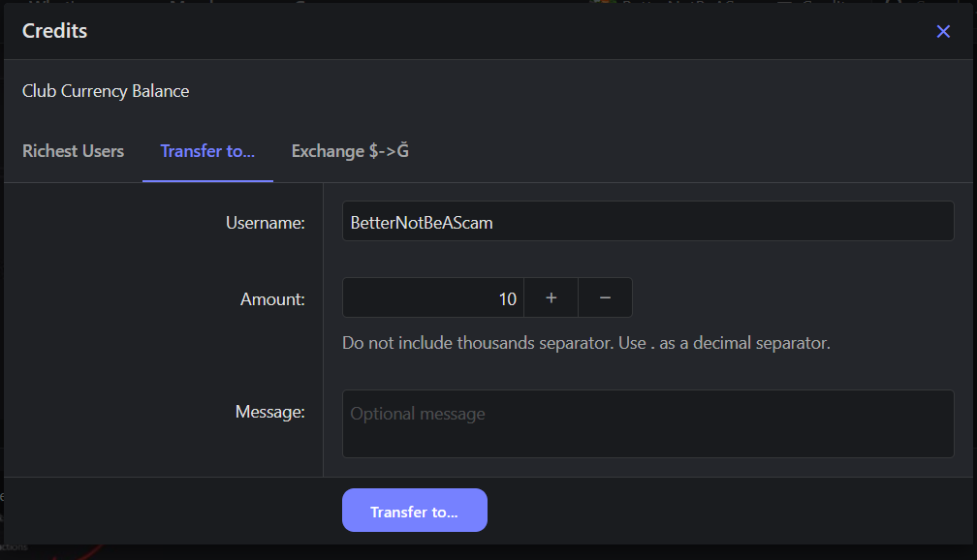Decrease amount with the minus button
Screen dimensions: 977x560
click(605, 298)
